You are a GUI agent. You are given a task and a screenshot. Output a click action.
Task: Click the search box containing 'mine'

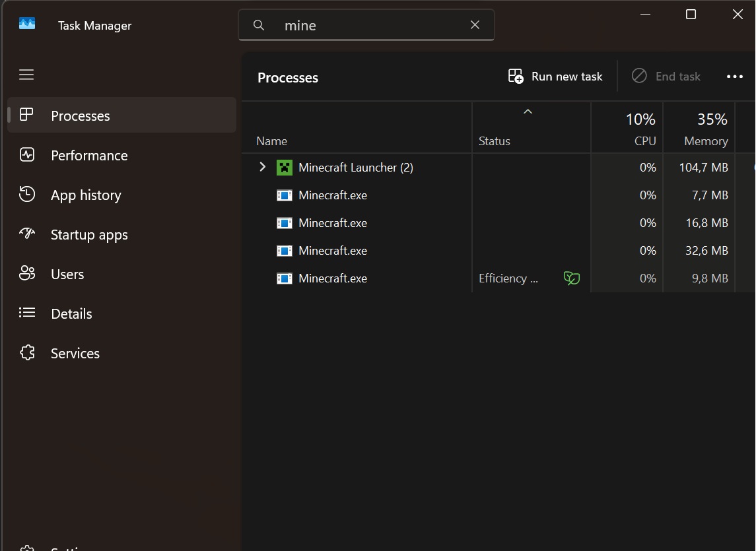(370, 25)
